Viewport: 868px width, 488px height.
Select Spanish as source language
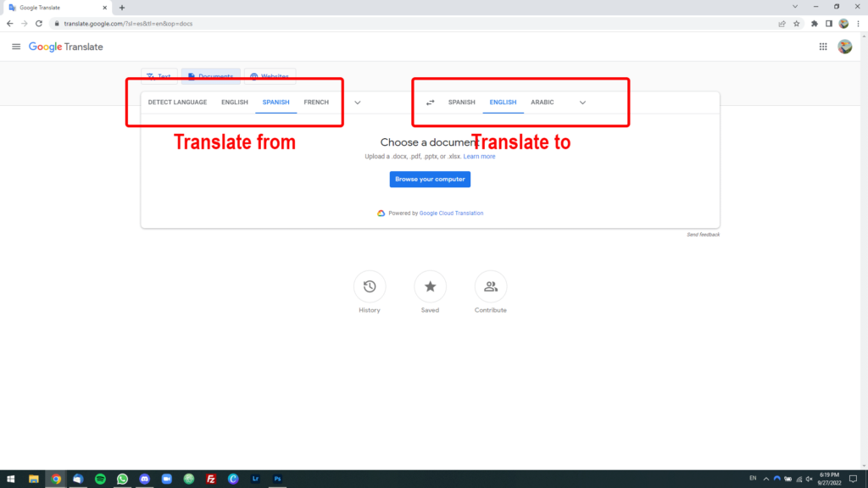275,103
